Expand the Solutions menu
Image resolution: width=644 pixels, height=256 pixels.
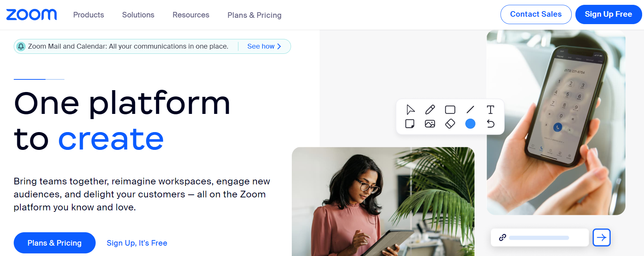click(138, 15)
